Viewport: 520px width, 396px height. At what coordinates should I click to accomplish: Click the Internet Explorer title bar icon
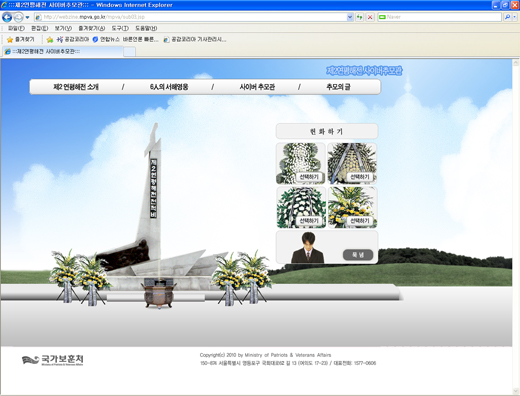tap(5, 5)
